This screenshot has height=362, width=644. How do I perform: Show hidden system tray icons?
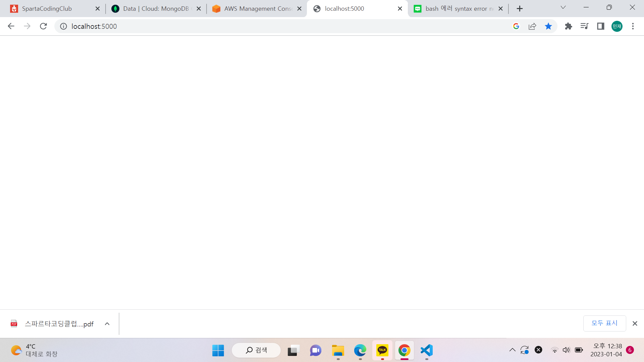(513, 350)
